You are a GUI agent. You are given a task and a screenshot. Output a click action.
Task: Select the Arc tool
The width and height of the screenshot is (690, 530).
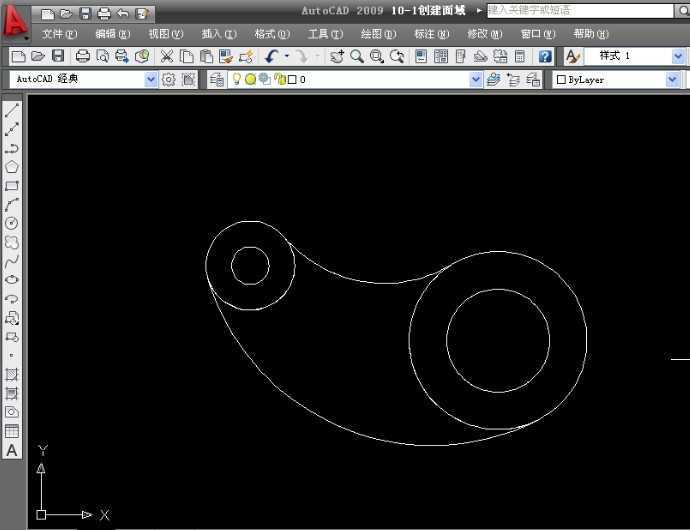click(12, 205)
